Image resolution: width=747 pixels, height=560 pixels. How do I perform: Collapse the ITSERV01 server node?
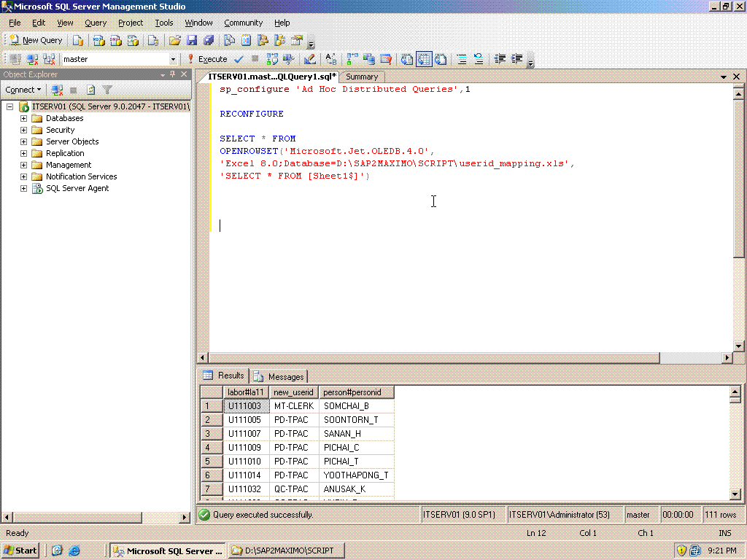pyautogui.click(x=9, y=106)
